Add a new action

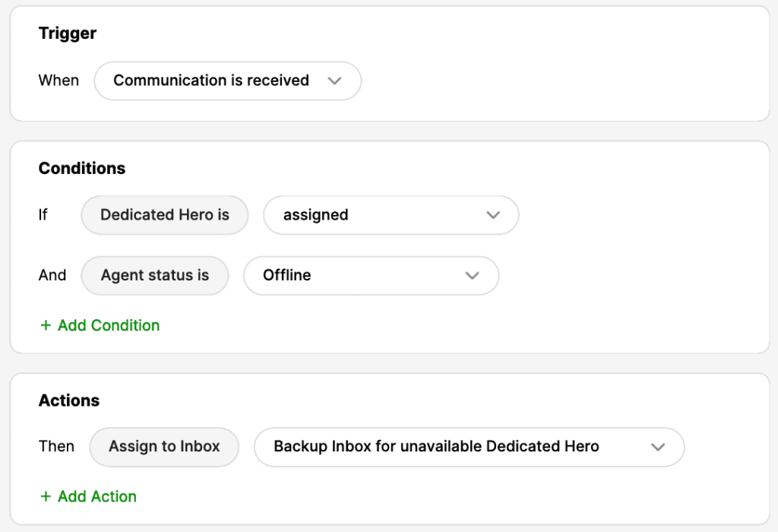tap(88, 497)
